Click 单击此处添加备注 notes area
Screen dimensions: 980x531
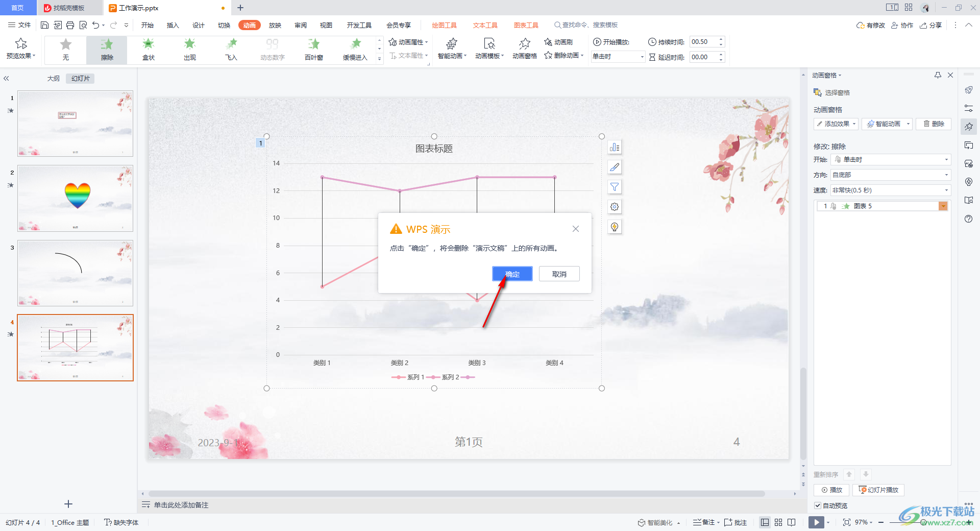[181, 505]
